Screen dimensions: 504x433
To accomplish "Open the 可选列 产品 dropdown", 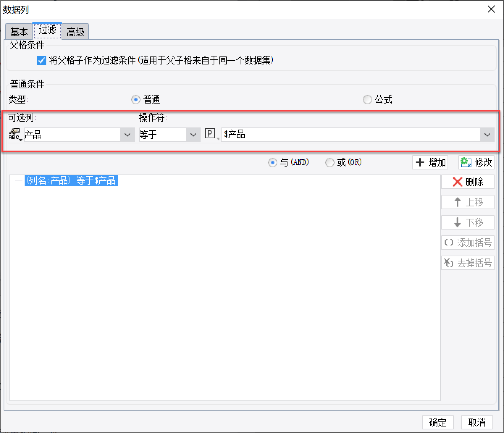I will 79,135.
